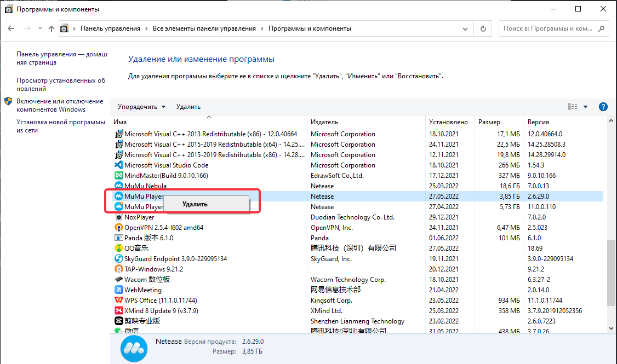Click the XMind 8 Update 9 icon
Viewport: 617px width, 364px height.
pos(118,310)
